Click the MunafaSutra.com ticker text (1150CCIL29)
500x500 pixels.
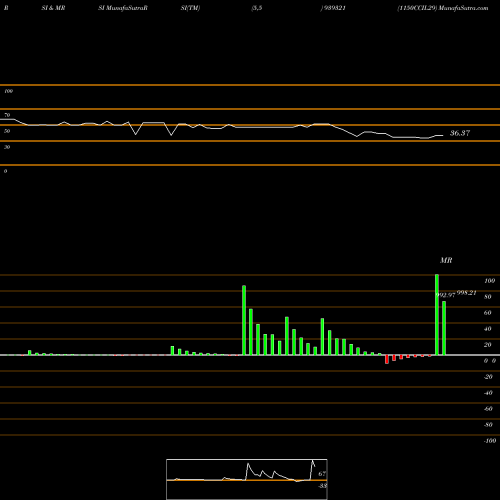tap(443, 8)
